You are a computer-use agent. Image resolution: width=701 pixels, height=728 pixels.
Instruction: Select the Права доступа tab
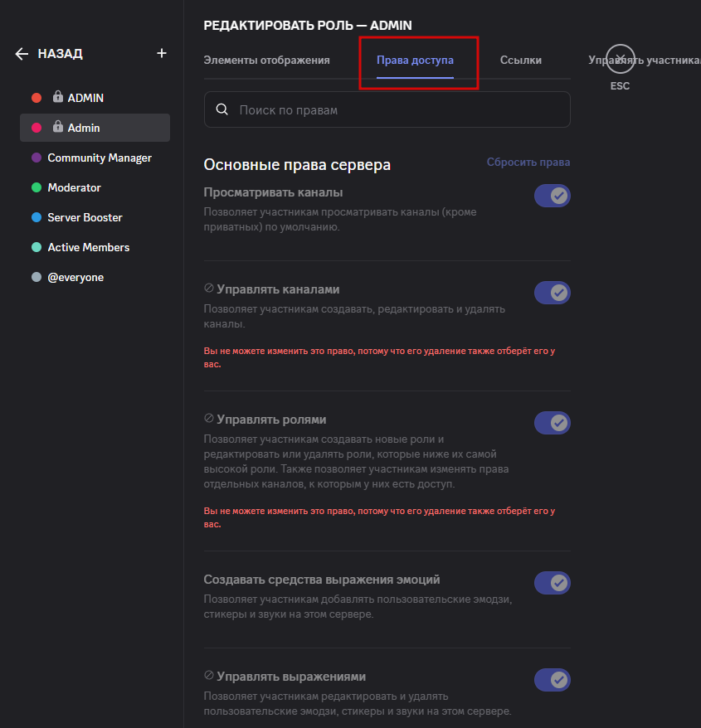[415, 61]
